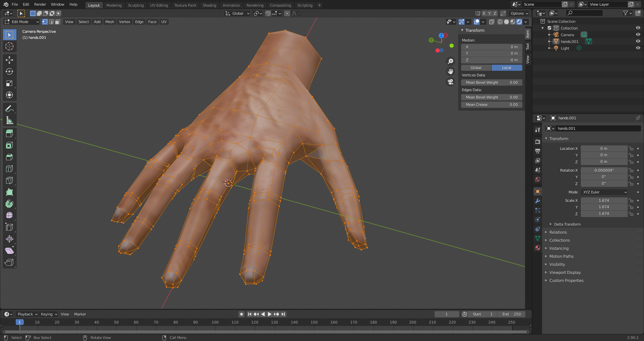The height and width of the screenshot is (341, 644).
Task: Open the Edit Mode dropdown
Action: (x=21, y=22)
